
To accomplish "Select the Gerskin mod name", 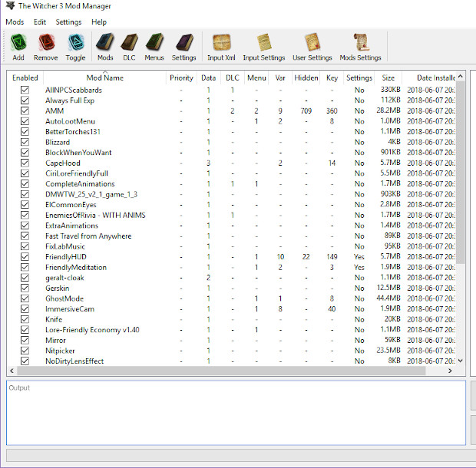I will coord(58,288).
